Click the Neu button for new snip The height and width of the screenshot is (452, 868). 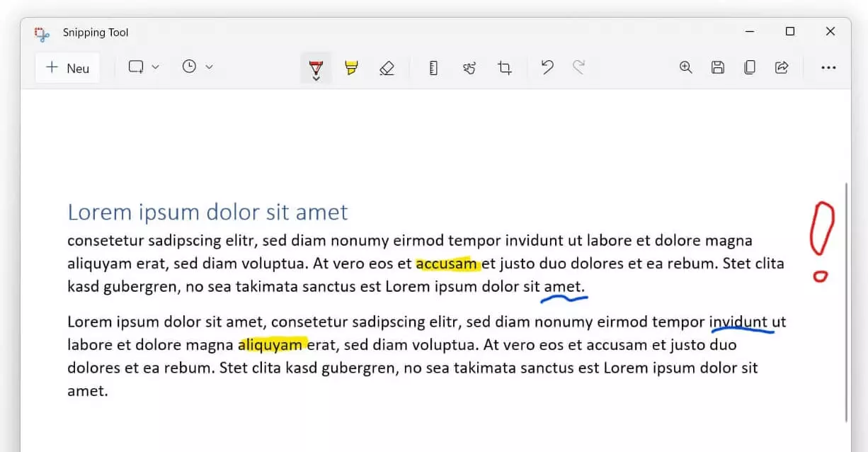[68, 68]
